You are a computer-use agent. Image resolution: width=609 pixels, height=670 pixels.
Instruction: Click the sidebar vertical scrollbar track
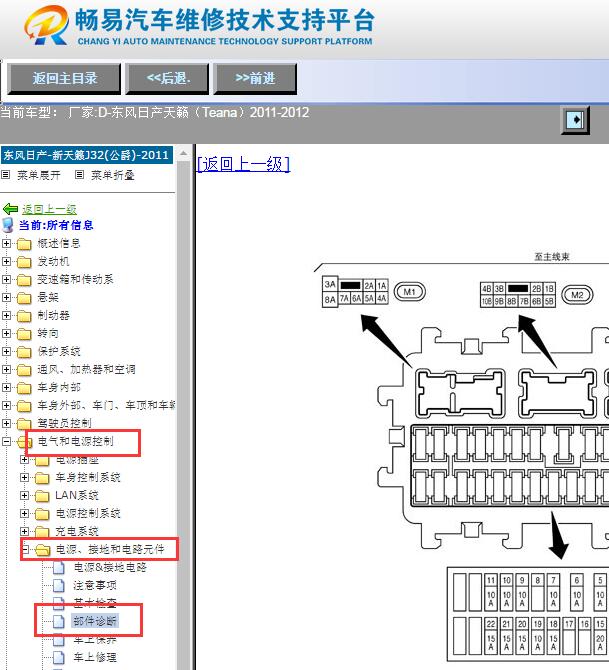[x=183, y=414]
